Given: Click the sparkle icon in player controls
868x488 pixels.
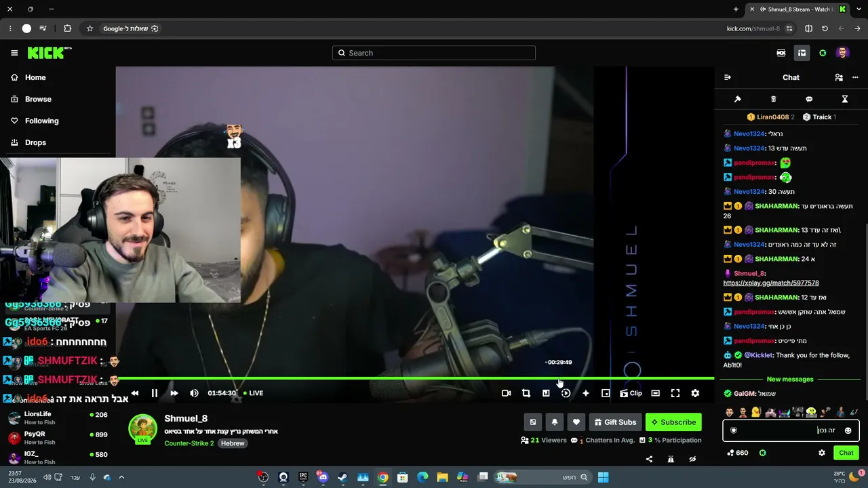Looking at the screenshot, I should click(586, 393).
